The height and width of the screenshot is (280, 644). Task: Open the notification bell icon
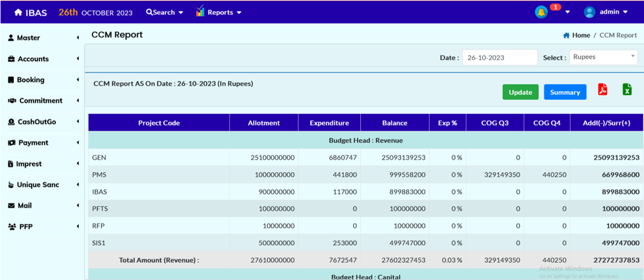click(x=541, y=12)
